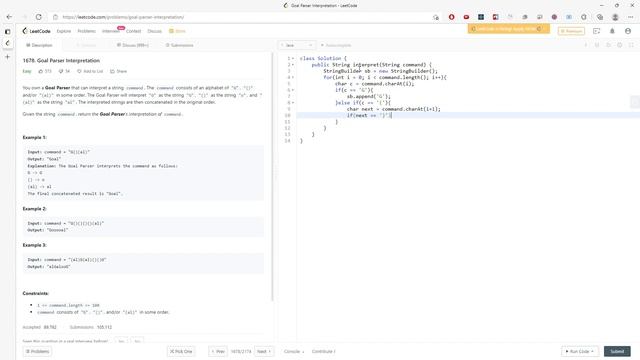Click the browser address bar URL
The width and height of the screenshot is (640, 360).
pos(123,17)
